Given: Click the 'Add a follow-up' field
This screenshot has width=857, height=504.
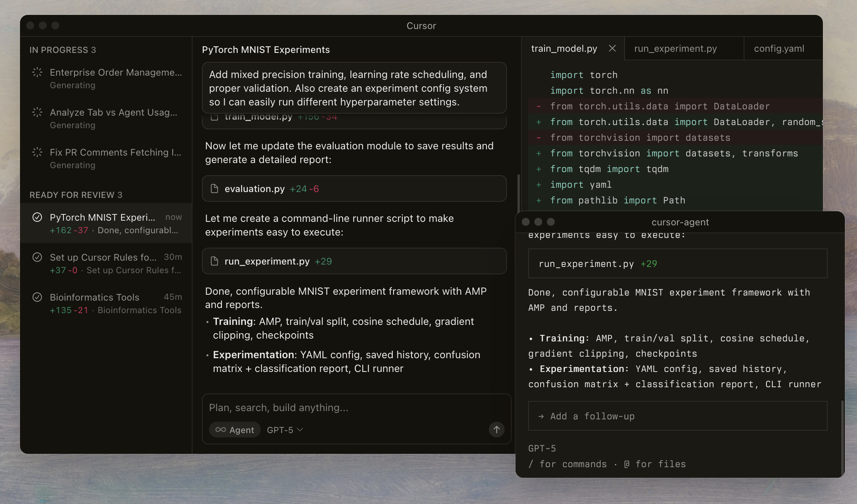Looking at the screenshot, I should (x=677, y=416).
